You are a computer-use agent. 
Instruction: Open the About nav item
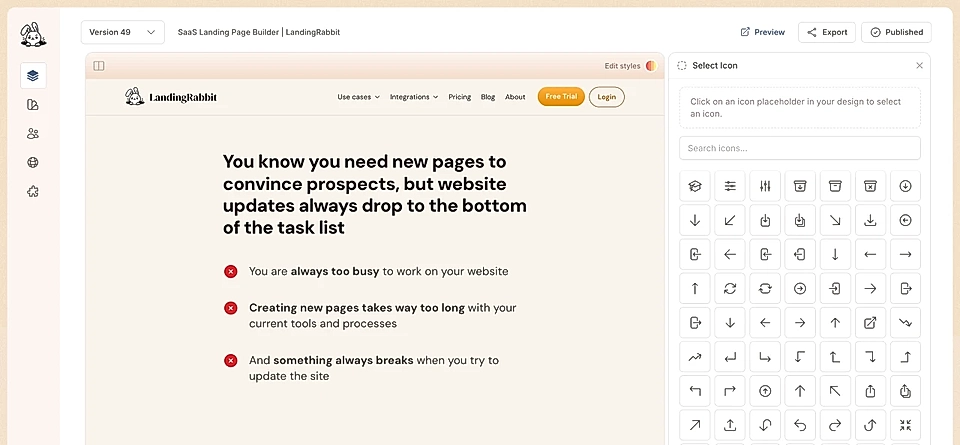[515, 97]
